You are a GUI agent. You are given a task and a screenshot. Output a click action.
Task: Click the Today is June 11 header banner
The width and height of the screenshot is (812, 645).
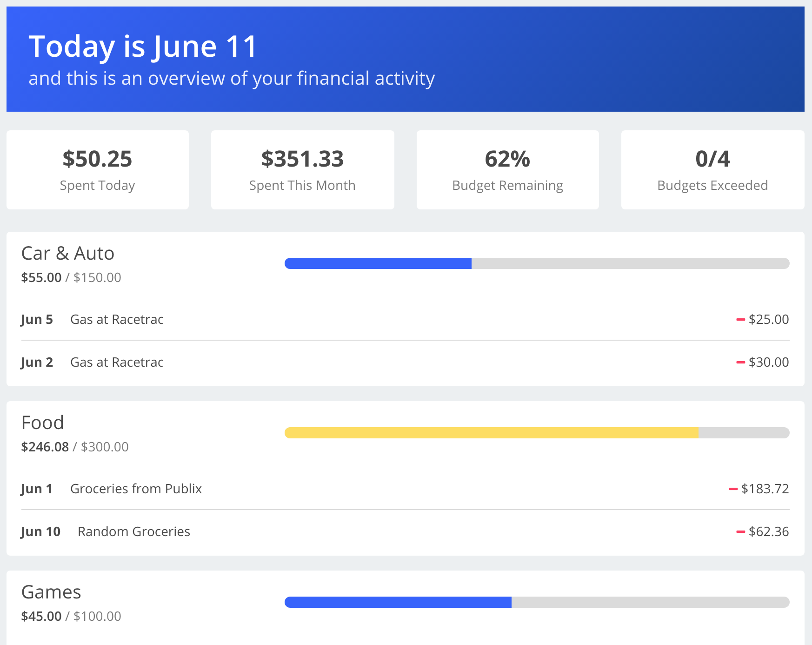tap(405, 59)
